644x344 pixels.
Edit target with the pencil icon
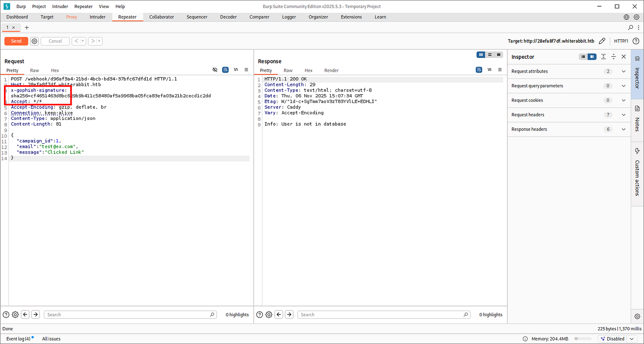coord(602,41)
